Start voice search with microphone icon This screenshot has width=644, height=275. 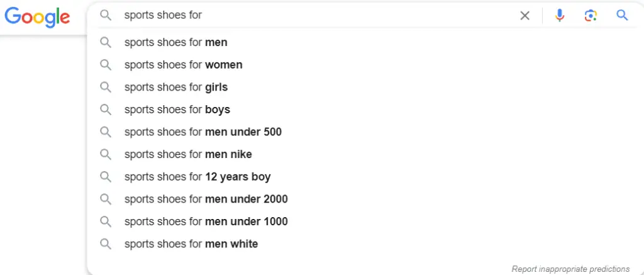tap(559, 16)
